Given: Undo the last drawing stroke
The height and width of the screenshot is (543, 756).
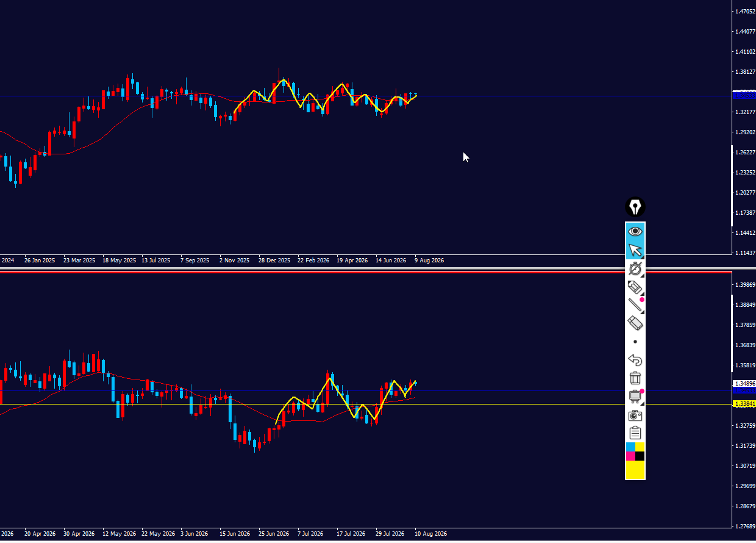Looking at the screenshot, I should pyautogui.click(x=635, y=360).
